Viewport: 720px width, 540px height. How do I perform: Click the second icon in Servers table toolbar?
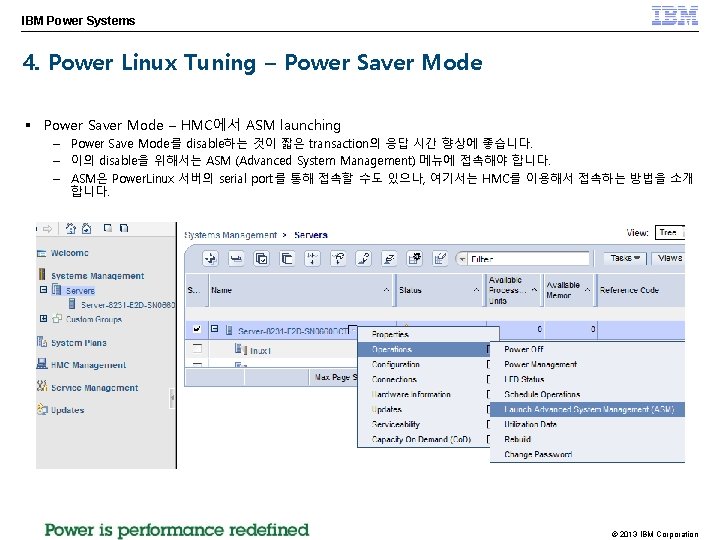(x=236, y=259)
